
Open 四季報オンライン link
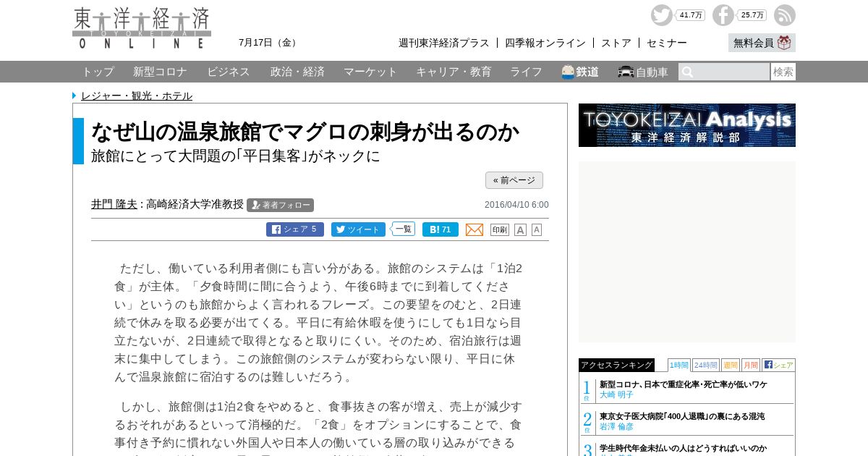tap(545, 43)
